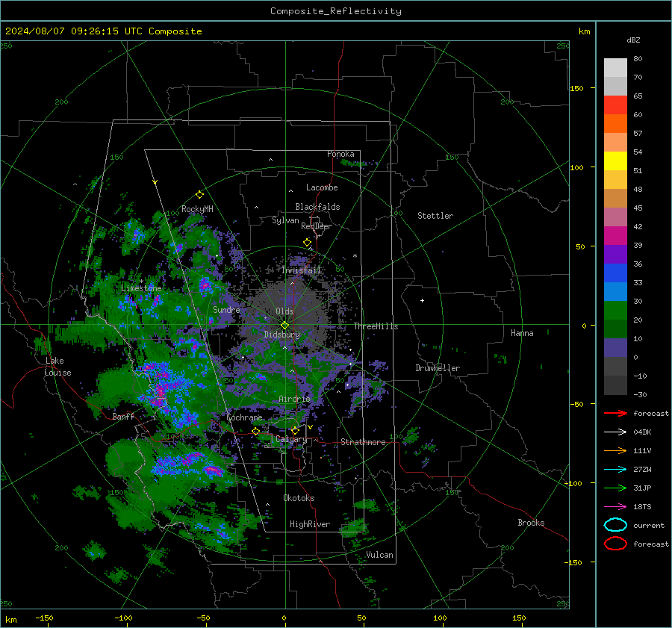Select the purple 39 dBZ color swatch

click(x=615, y=254)
